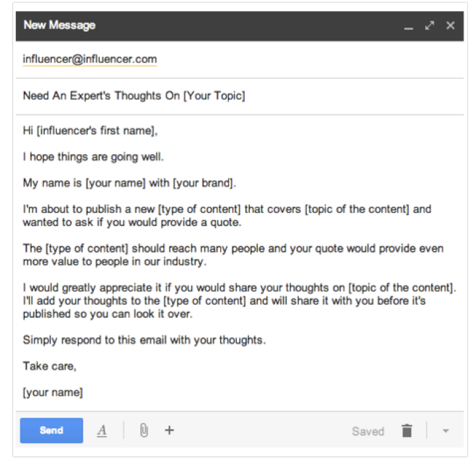476x466 pixels.
Task: Minimize the New Message compose window
Action: click(409, 26)
